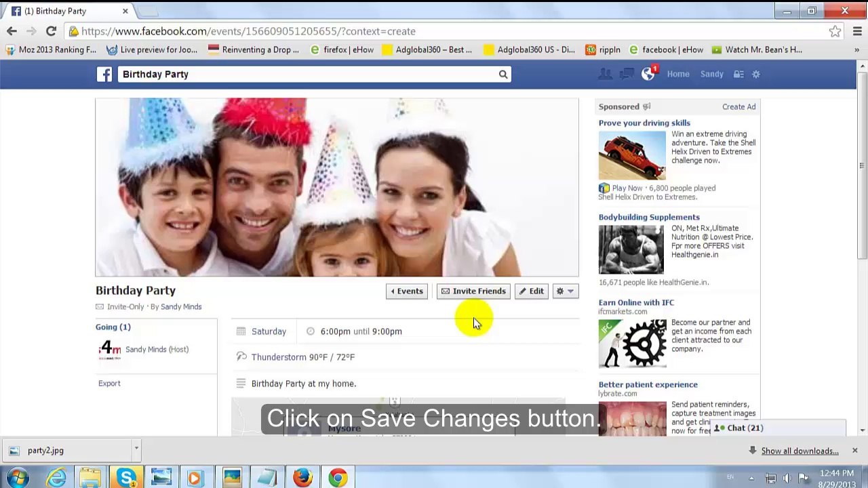This screenshot has width=868, height=488.
Task: Click the Facebook logo icon
Action: tap(104, 75)
